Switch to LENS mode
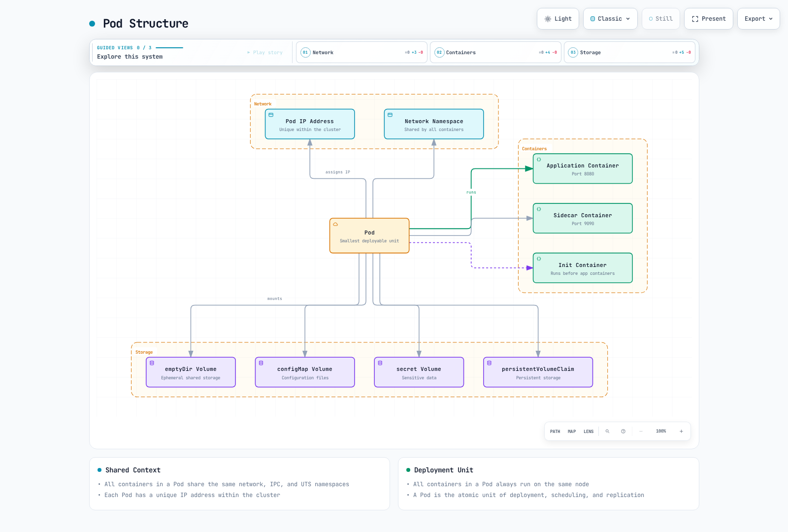Viewport: 788px width, 532px height. click(x=589, y=432)
